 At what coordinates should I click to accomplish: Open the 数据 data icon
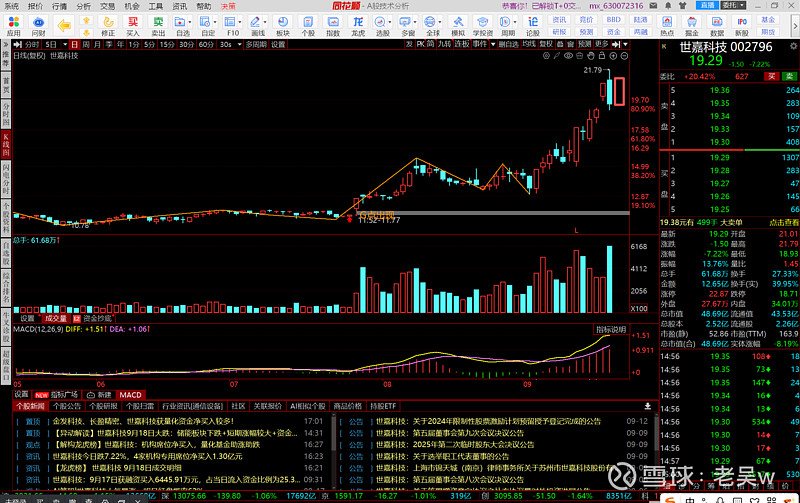[x=717, y=25]
